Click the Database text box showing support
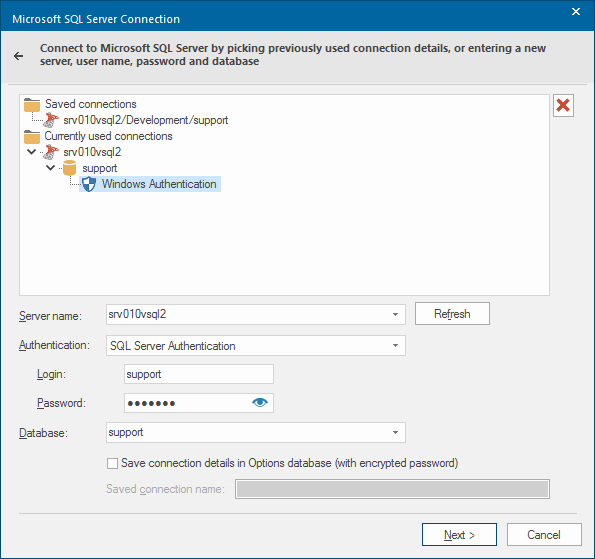The width and height of the screenshot is (595, 559). click(x=256, y=432)
